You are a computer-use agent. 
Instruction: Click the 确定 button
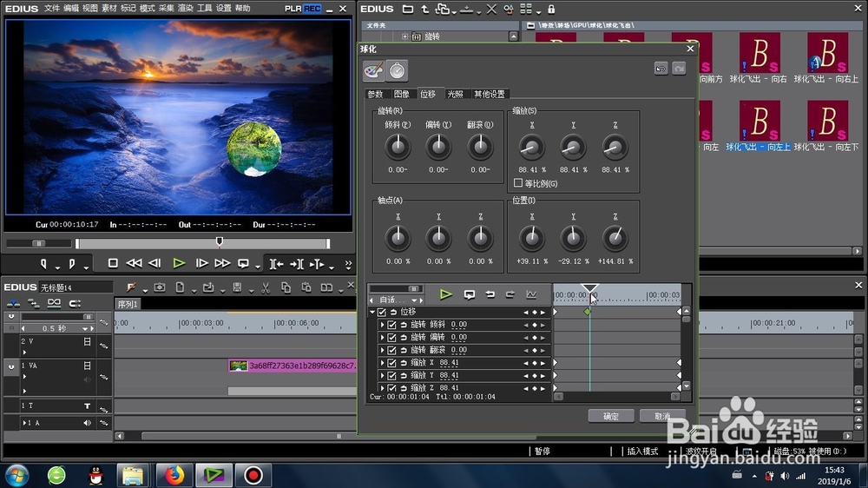point(610,416)
